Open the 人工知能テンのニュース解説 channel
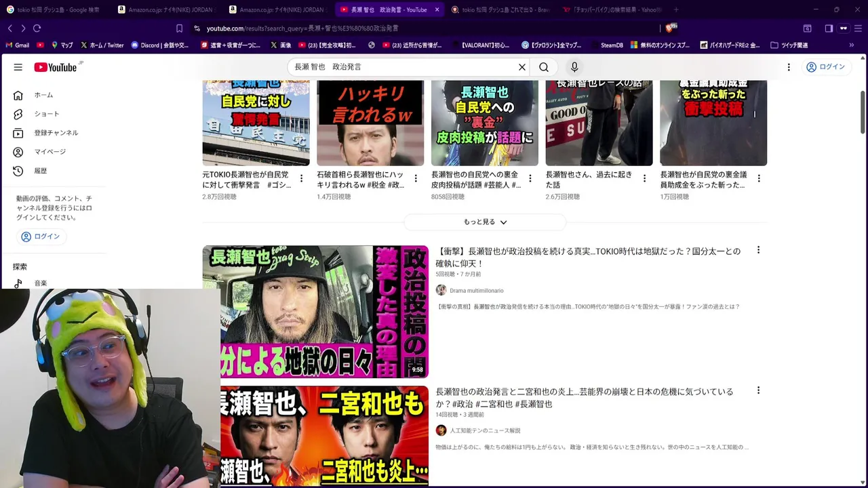The image size is (868, 488). [485, 431]
